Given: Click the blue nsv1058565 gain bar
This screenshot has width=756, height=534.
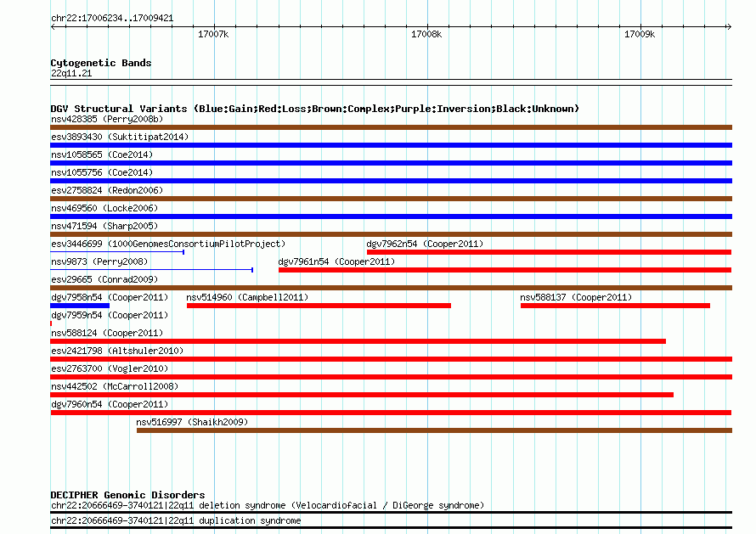Looking at the screenshot, I should pos(391,163).
